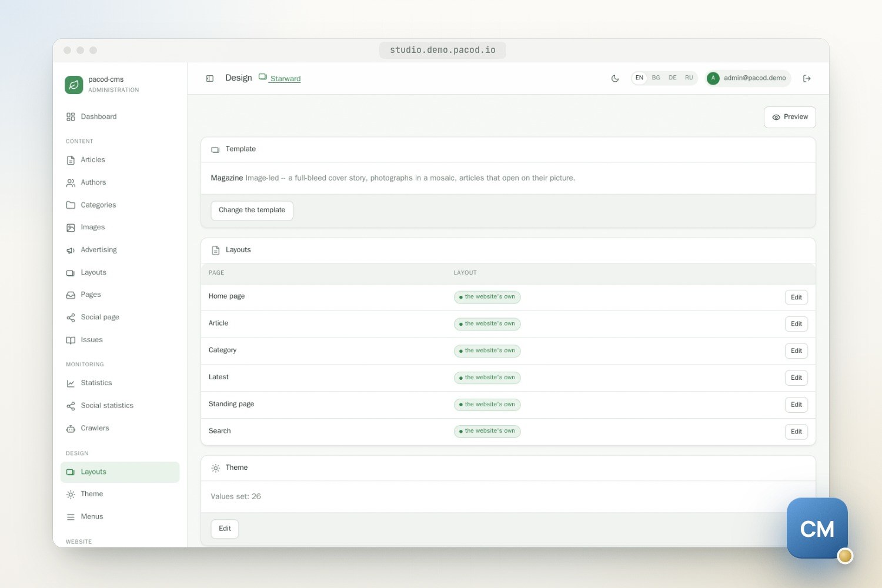This screenshot has height=588, width=882.
Task: Click Edit under Theme values
Action: (x=225, y=529)
